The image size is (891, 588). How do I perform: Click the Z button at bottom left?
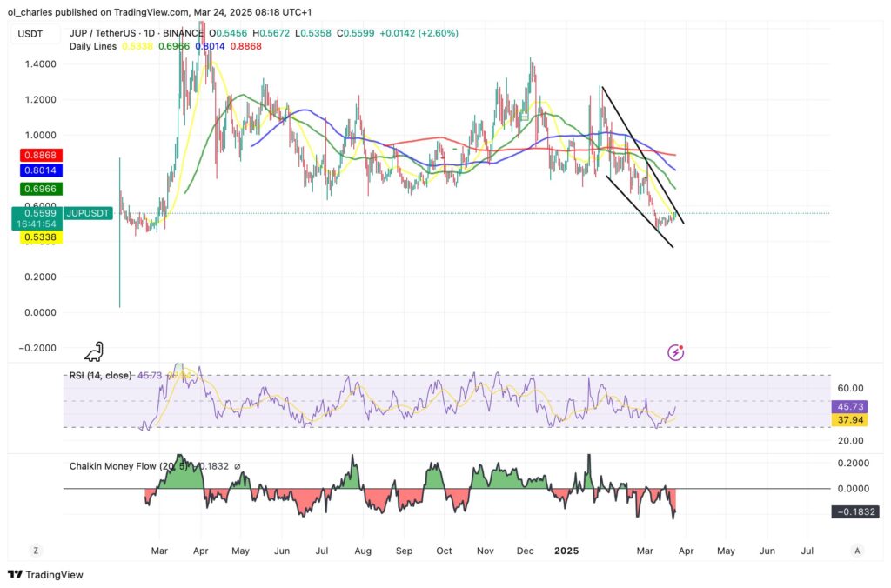35,551
